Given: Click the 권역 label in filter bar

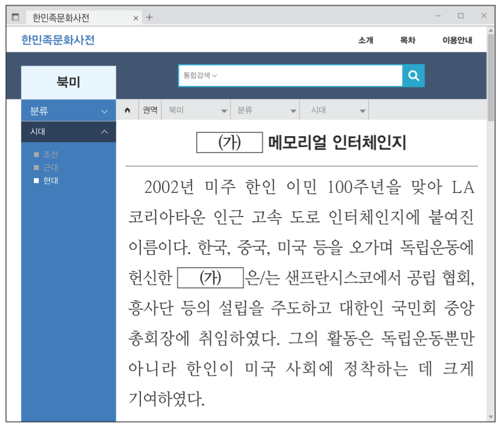Looking at the screenshot, I should pyautogui.click(x=150, y=110).
